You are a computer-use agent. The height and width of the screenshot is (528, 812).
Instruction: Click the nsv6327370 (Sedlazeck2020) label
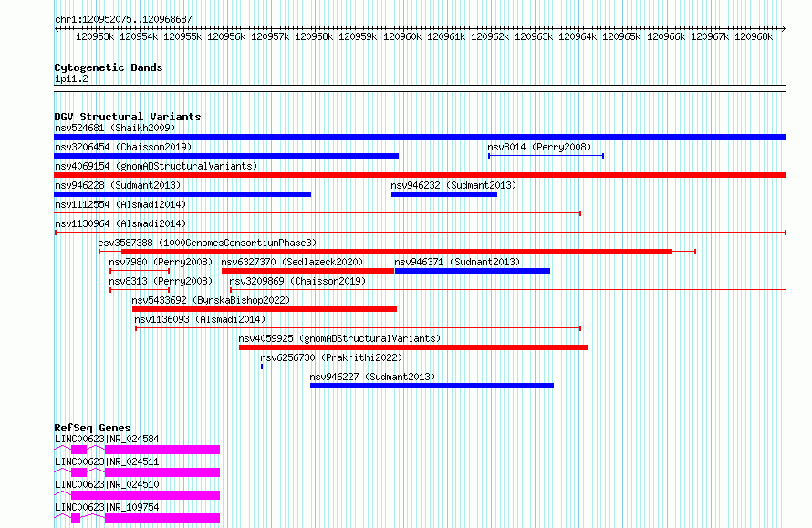pyautogui.click(x=292, y=262)
